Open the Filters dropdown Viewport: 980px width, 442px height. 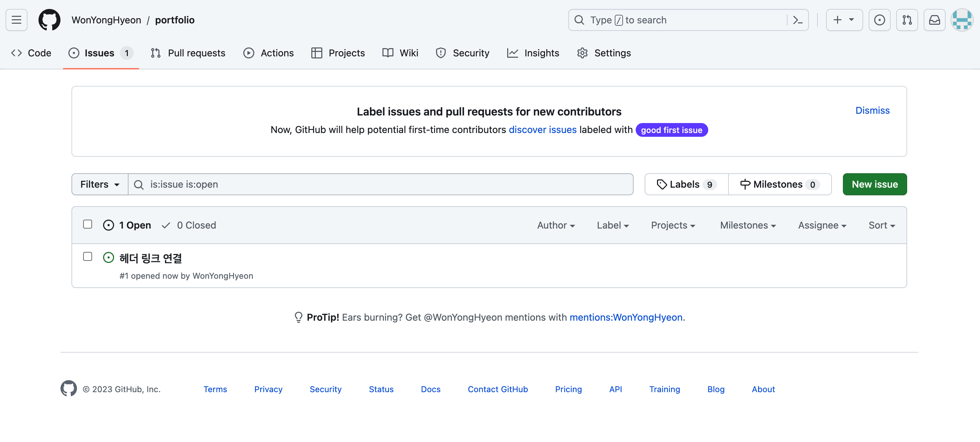pos(100,184)
